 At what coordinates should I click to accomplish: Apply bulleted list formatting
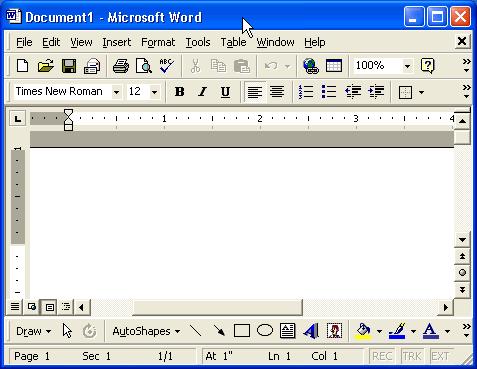point(329,92)
